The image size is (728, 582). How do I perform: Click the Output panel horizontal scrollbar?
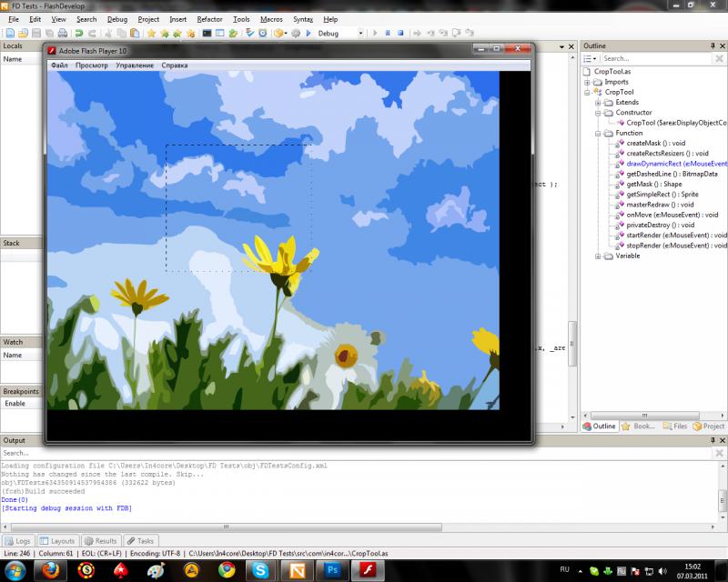pos(227,527)
